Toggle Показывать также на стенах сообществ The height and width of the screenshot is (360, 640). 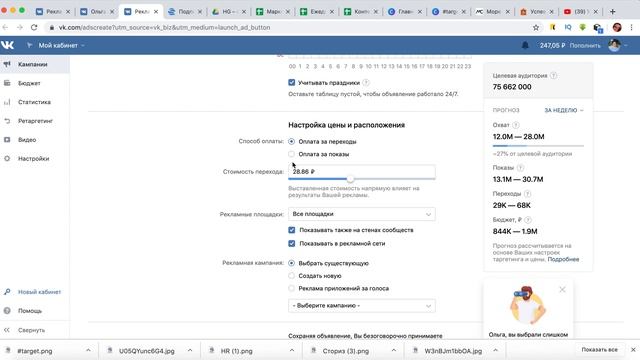(x=291, y=230)
